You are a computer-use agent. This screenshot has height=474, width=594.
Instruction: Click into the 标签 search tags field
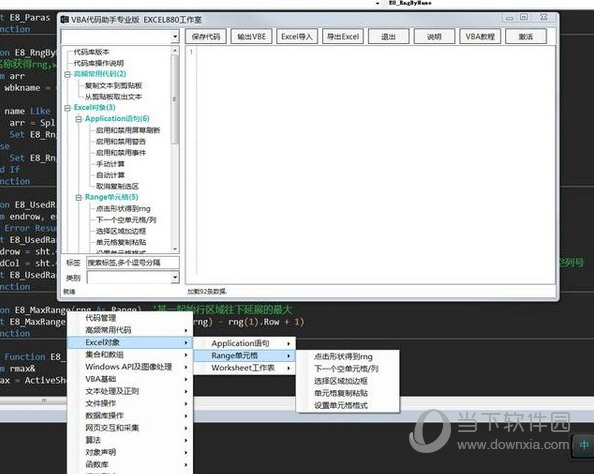133,263
